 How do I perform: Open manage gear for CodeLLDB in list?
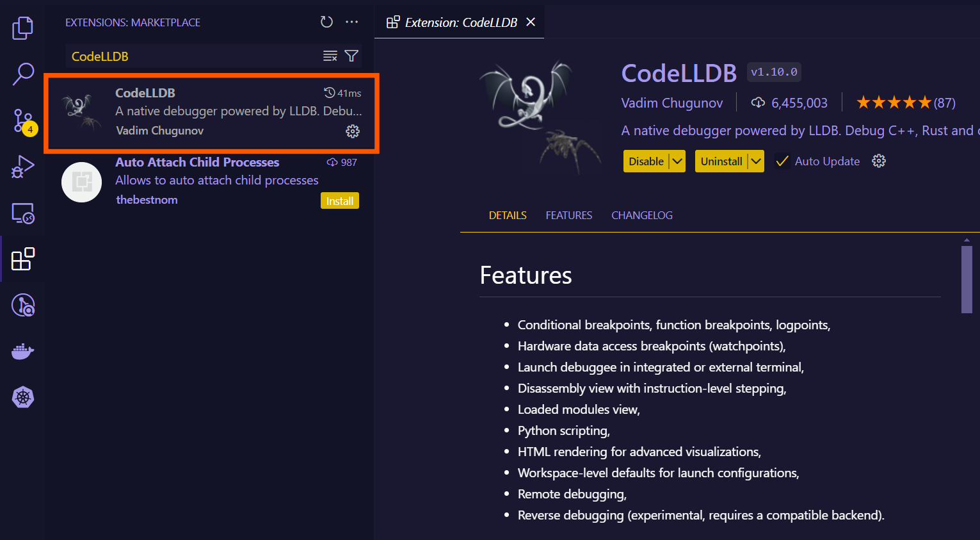click(353, 131)
